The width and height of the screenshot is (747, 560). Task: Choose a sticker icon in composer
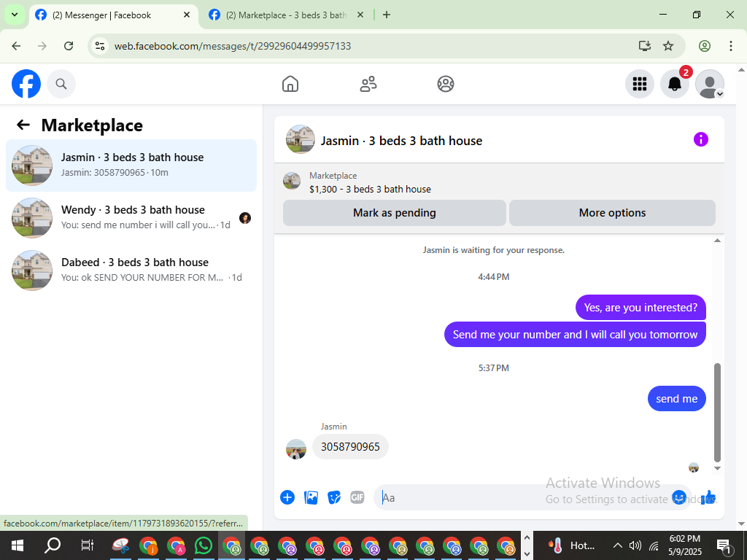point(334,497)
